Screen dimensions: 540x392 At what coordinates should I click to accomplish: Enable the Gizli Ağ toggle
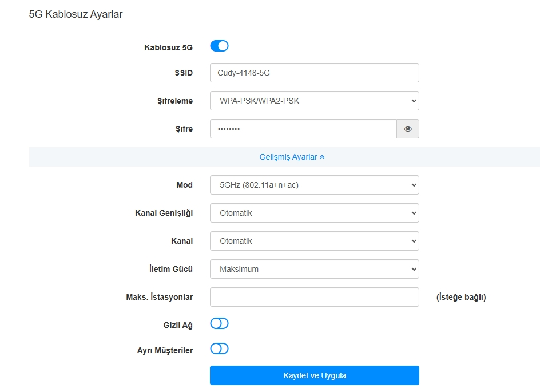tap(220, 323)
